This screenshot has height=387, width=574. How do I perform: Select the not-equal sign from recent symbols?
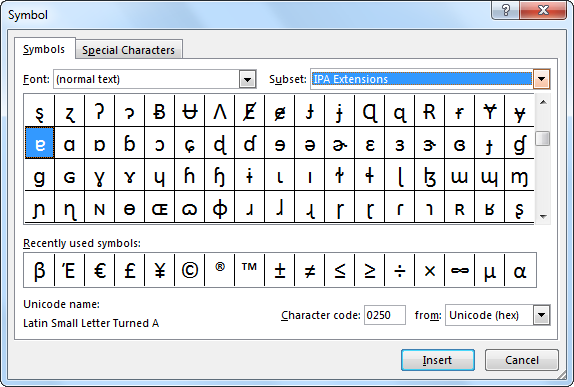[310, 270]
